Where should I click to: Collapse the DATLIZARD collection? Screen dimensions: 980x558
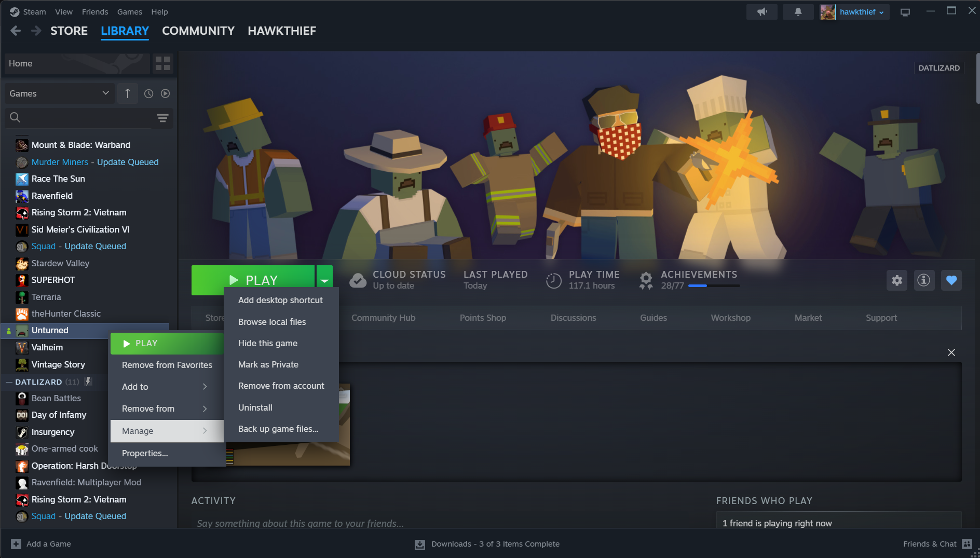coord(9,382)
